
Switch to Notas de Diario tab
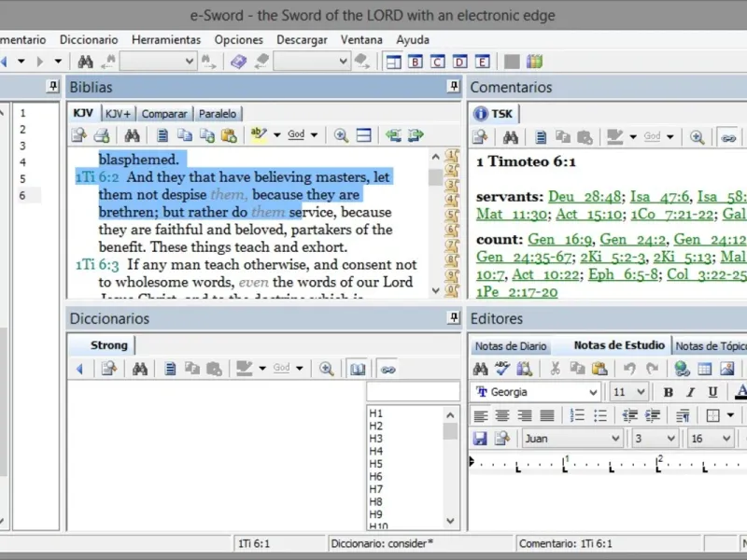pyautogui.click(x=510, y=346)
